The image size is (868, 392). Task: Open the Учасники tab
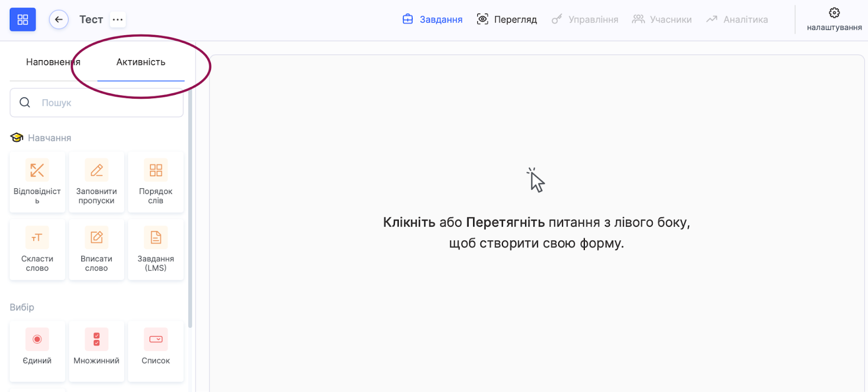point(662,20)
